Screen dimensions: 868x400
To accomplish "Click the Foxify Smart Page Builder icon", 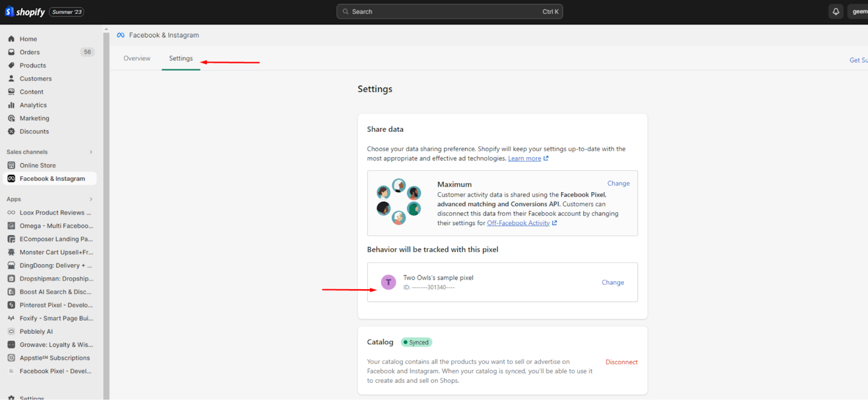I will click(11, 318).
